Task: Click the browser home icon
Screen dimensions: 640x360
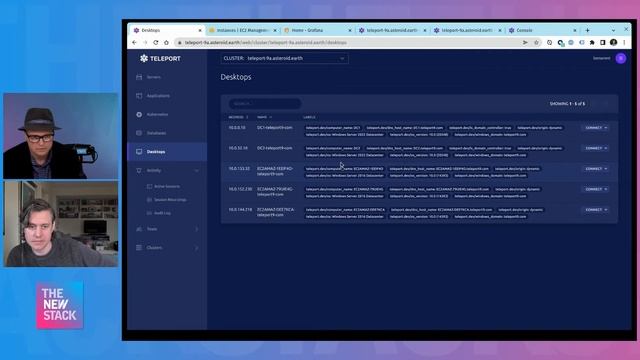Action: point(166,42)
